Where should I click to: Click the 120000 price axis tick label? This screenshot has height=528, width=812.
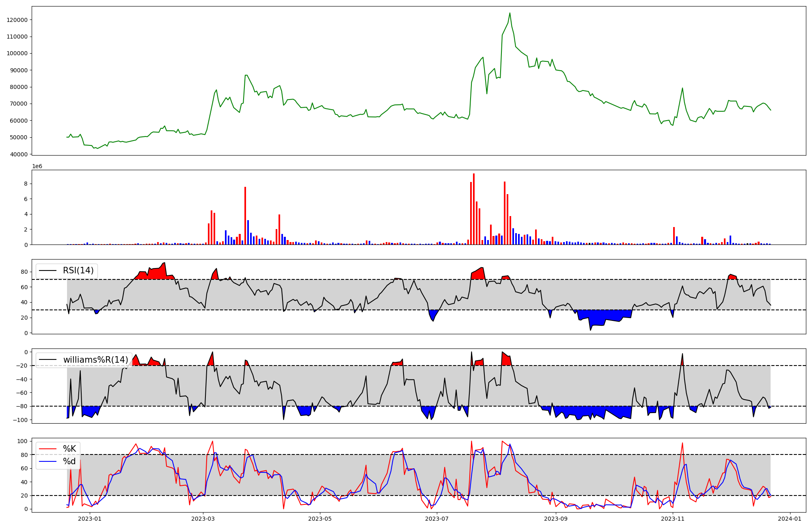[x=17, y=20]
